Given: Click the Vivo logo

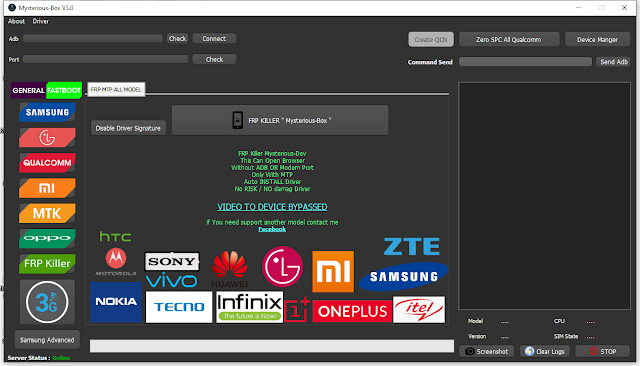Looking at the screenshot, I should tap(171, 281).
